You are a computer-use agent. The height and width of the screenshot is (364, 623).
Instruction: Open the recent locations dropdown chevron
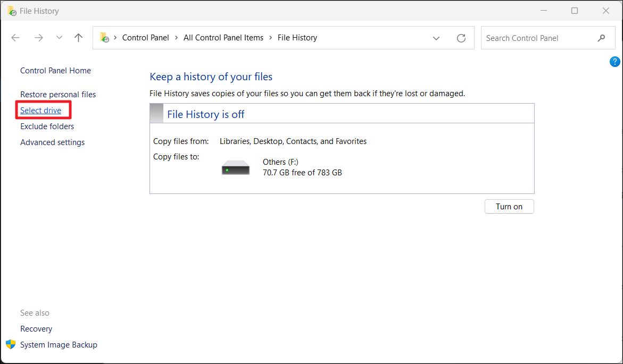(x=59, y=38)
